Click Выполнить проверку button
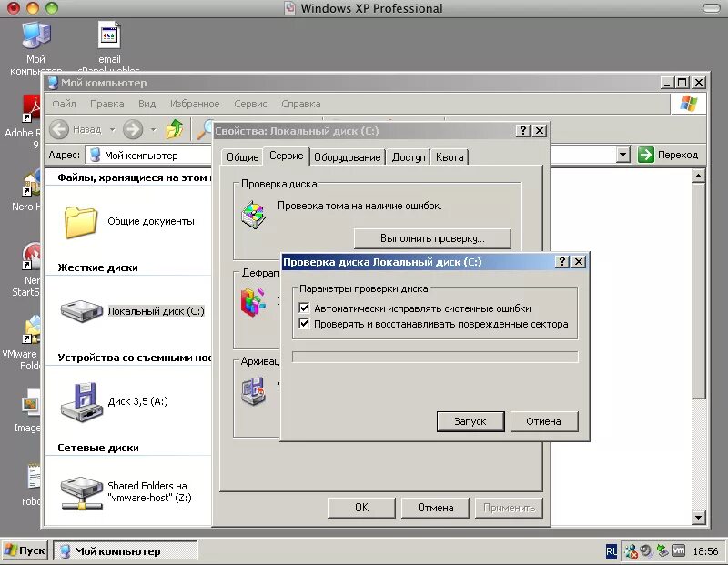Viewport: 728px width, 565px height. tap(432, 238)
